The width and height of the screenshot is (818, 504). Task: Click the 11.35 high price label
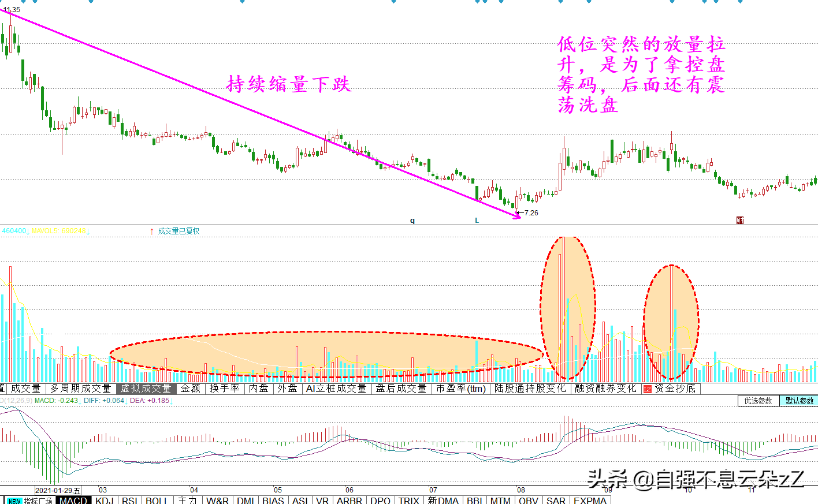point(12,9)
